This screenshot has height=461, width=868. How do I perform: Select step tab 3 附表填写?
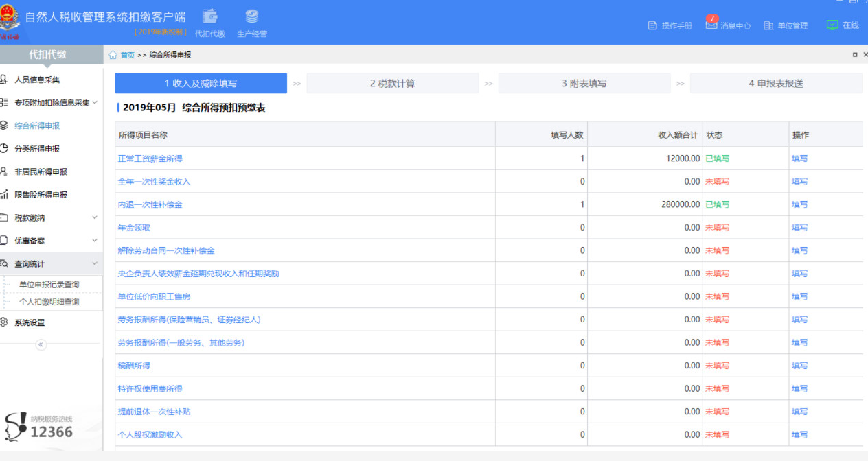(x=584, y=83)
